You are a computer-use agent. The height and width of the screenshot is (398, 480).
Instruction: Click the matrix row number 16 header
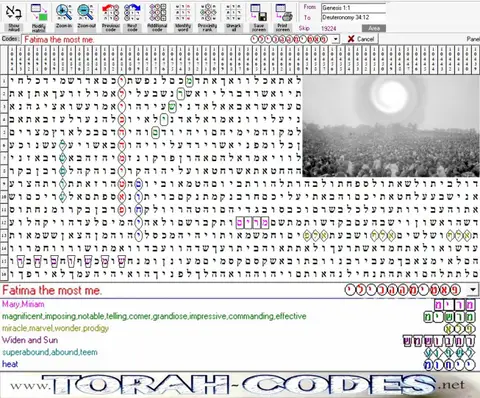click(x=4, y=274)
